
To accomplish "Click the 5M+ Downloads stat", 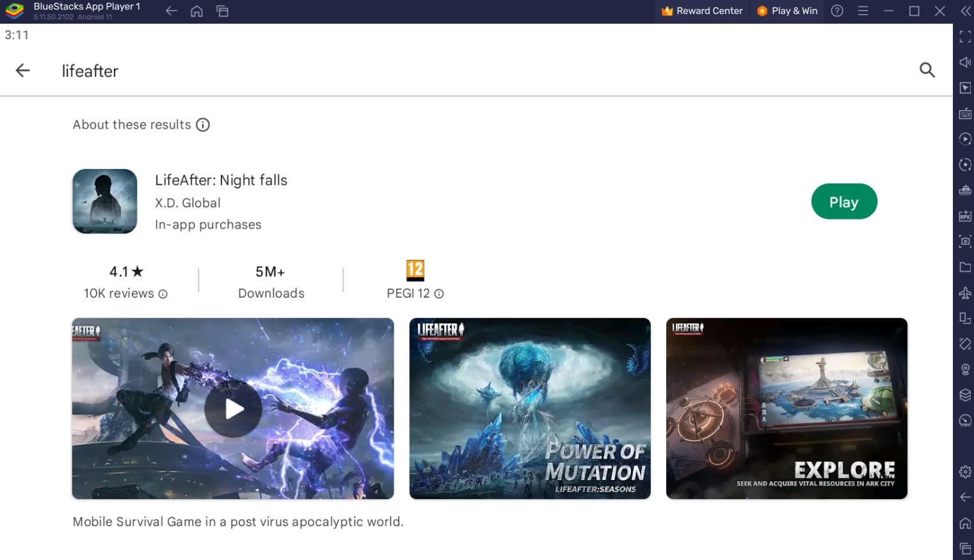I will coord(271,282).
